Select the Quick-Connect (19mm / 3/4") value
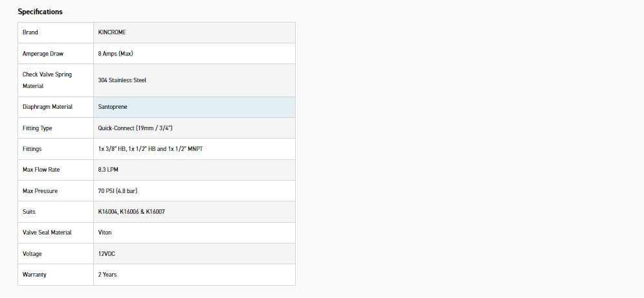 tap(135, 128)
